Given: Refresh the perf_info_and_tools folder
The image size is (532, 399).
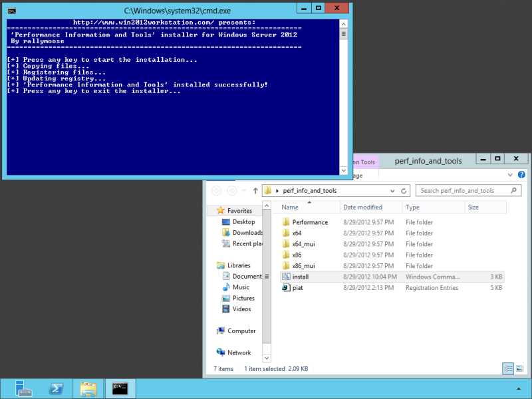Looking at the screenshot, I should pyautogui.click(x=404, y=191).
